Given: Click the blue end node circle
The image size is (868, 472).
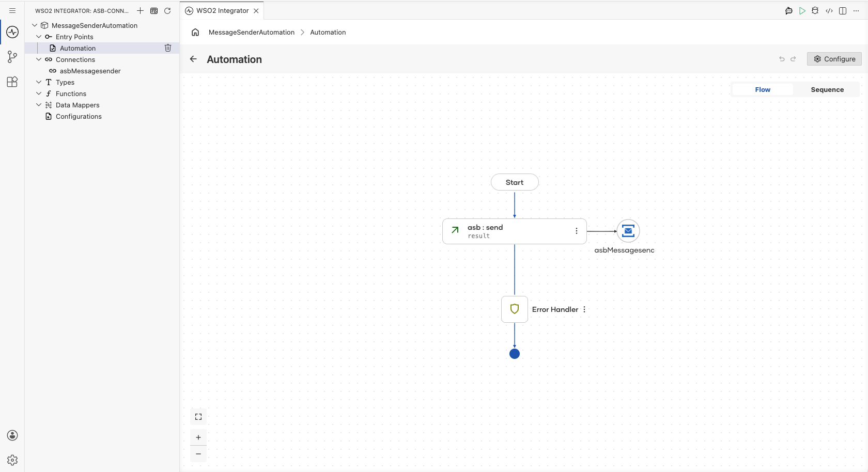Looking at the screenshot, I should (x=515, y=354).
